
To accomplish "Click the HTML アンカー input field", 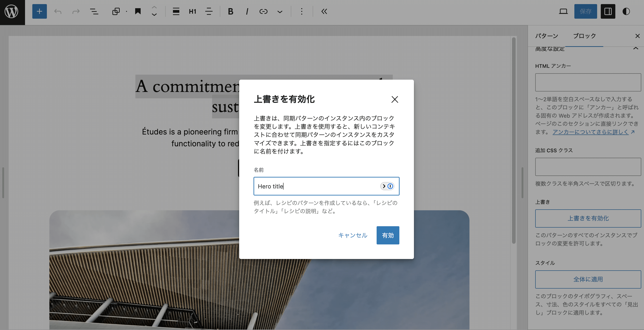I will [588, 82].
